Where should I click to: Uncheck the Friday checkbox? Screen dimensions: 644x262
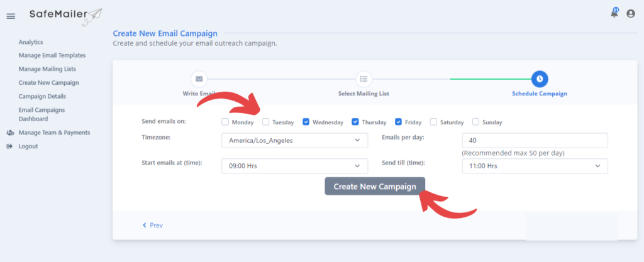(398, 122)
